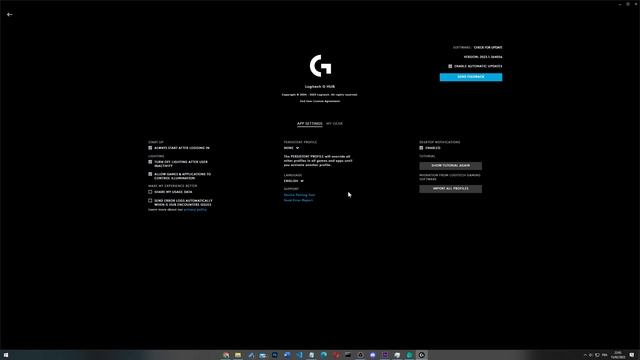The image size is (640, 360).
Task: Toggle Always Start After Logging In
Action: (x=150, y=148)
